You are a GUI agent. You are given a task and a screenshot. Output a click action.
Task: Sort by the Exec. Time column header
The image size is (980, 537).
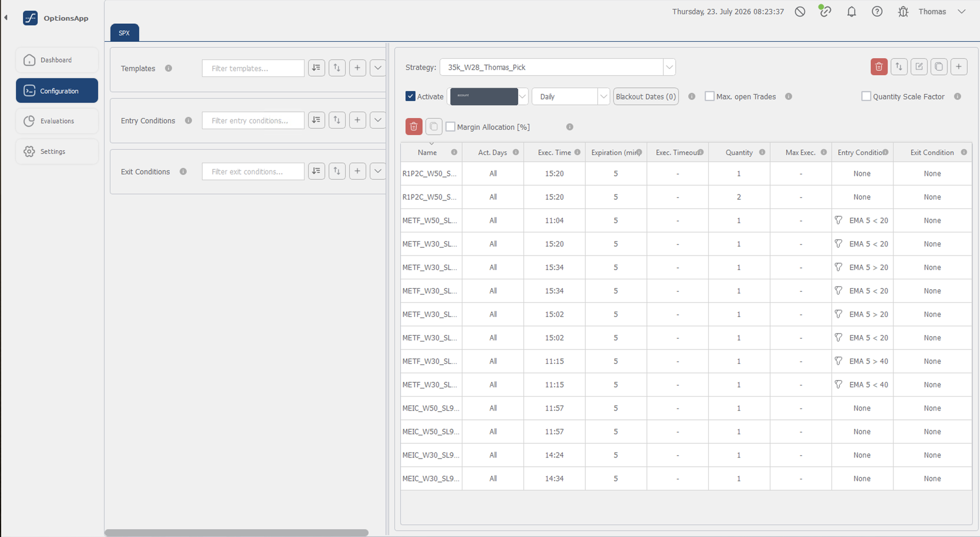(x=554, y=152)
